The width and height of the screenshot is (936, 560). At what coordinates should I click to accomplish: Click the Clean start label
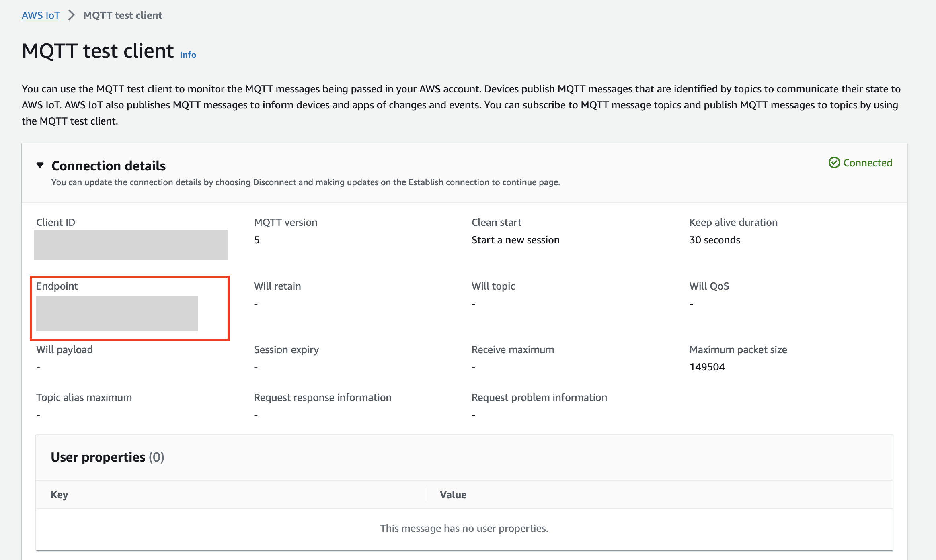coord(496,222)
